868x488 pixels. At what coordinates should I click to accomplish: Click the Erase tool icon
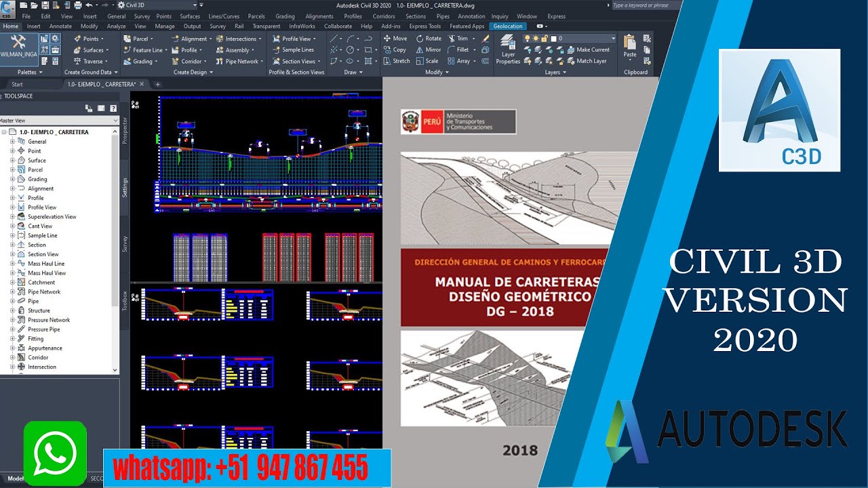(x=485, y=39)
